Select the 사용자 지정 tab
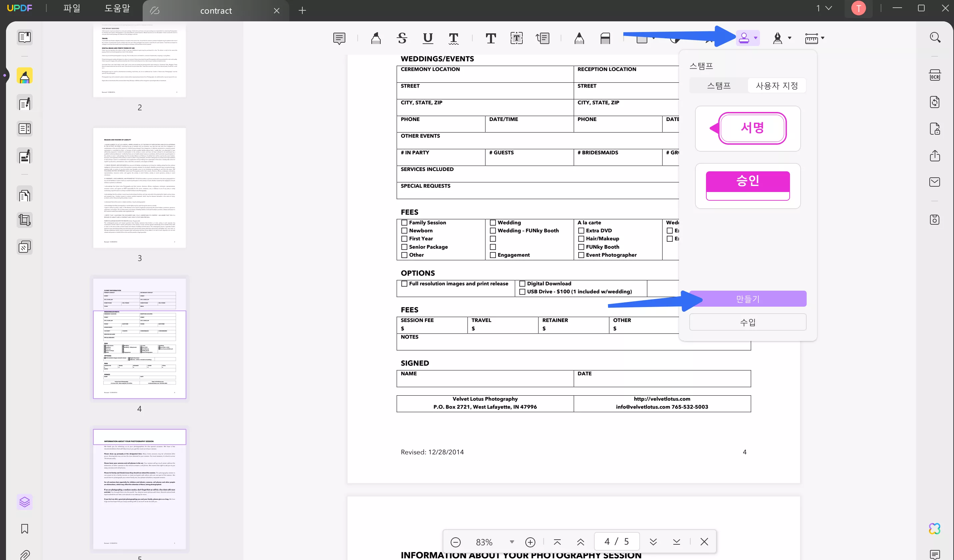 point(777,86)
